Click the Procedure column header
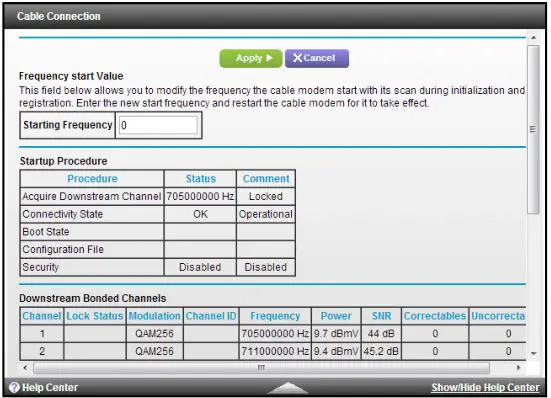Screen dimensions: 551x398 click(x=92, y=179)
